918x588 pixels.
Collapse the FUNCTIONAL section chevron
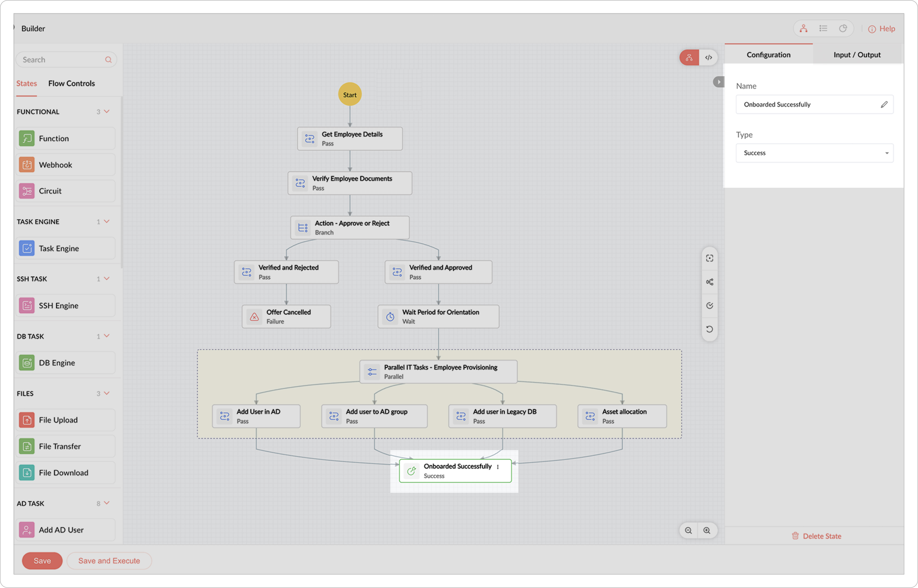click(107, 111)
